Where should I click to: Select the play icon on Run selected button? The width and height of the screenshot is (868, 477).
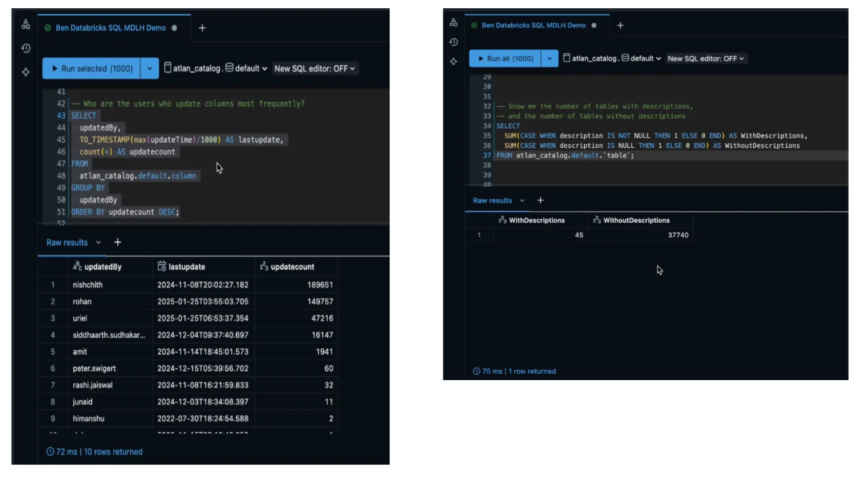tap(55, 68)
